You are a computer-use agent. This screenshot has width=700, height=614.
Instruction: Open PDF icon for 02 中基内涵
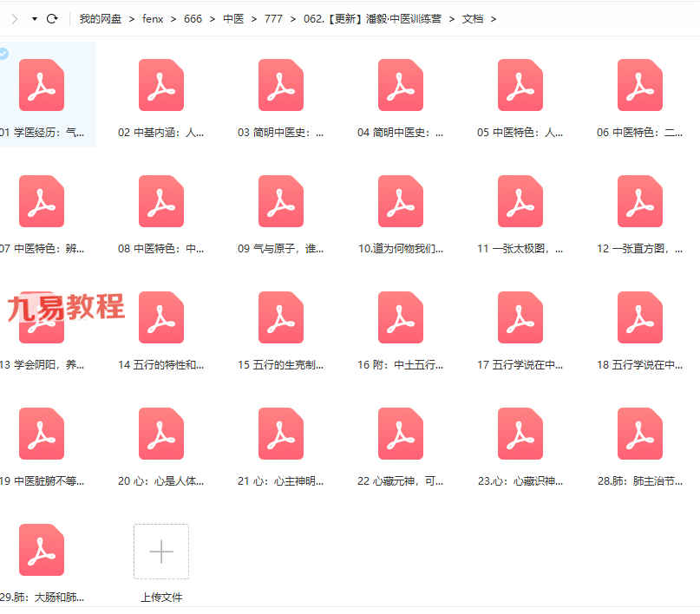click(161, 85)
